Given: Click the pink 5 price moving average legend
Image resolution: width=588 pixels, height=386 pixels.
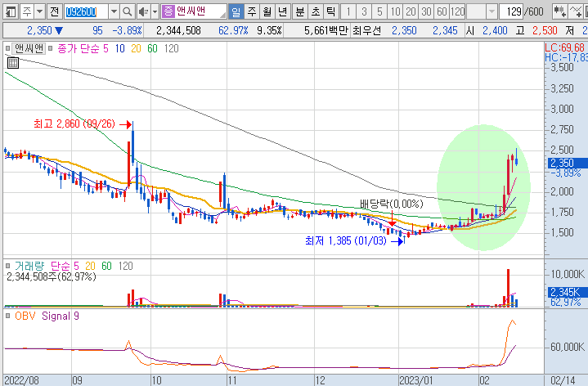Looking at the screenshot, I should pos(105,48).
